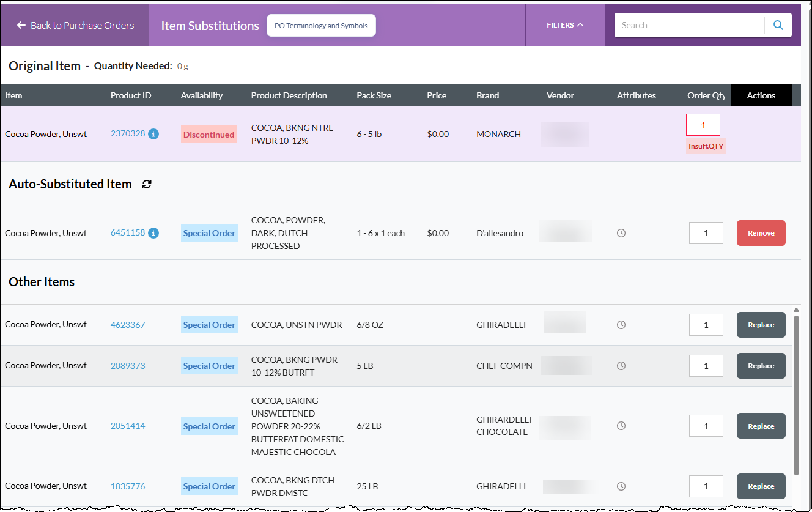This screenshot has height=512, width=812.
Task: Replace with Ghiradelli 6/8 OZ cocoa
Action: [761, 325]
